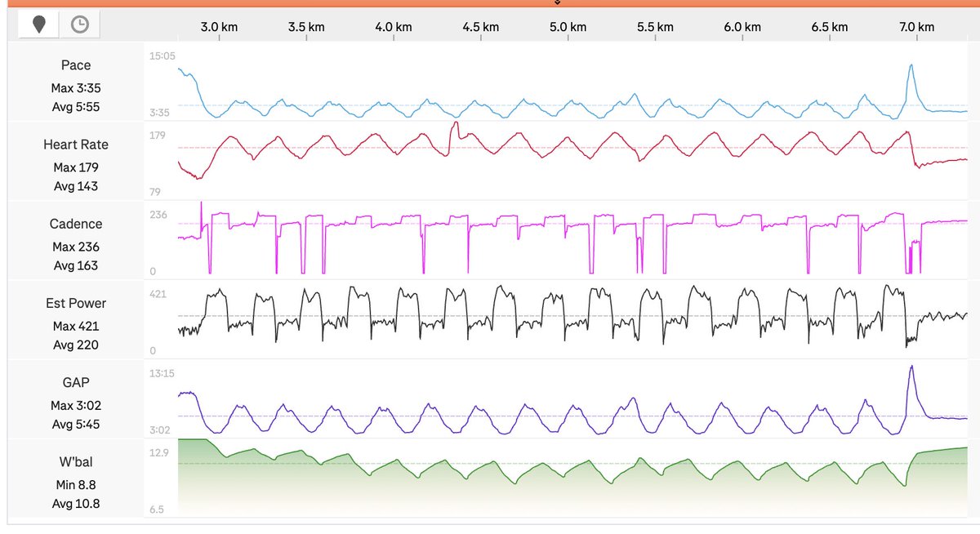
Task: Select the Heart Rate chart label
Action: (76, 145)
